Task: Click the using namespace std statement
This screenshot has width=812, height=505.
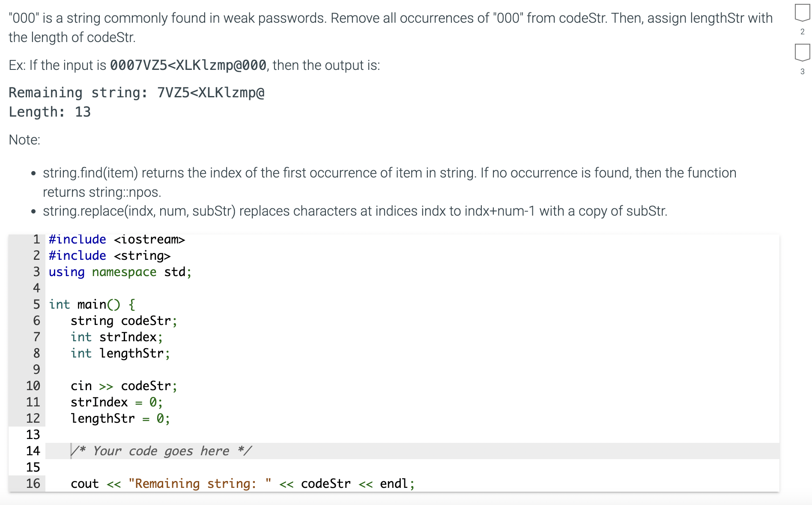Action: pyautogui.click(x=119, y=272)
